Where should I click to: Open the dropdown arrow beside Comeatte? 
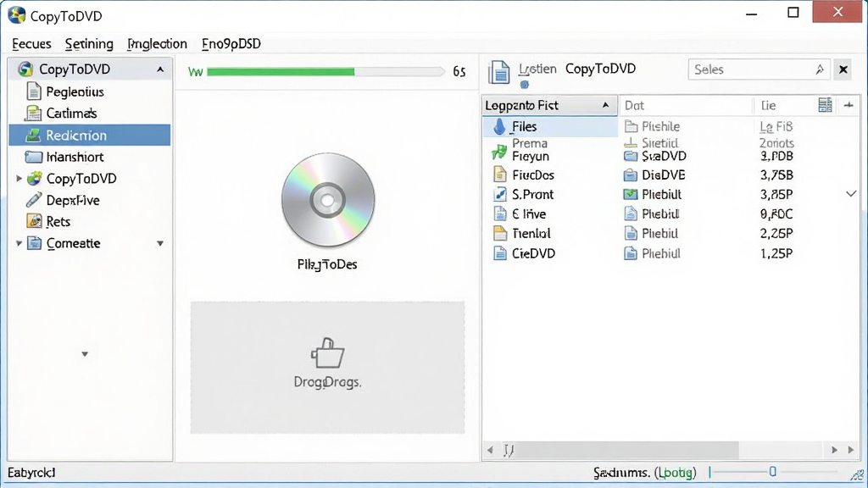click(160, 243)
